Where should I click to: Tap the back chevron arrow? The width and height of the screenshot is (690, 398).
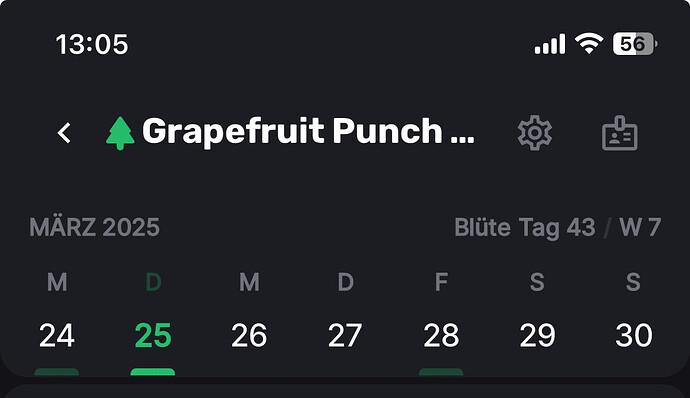tap(64, 133)
